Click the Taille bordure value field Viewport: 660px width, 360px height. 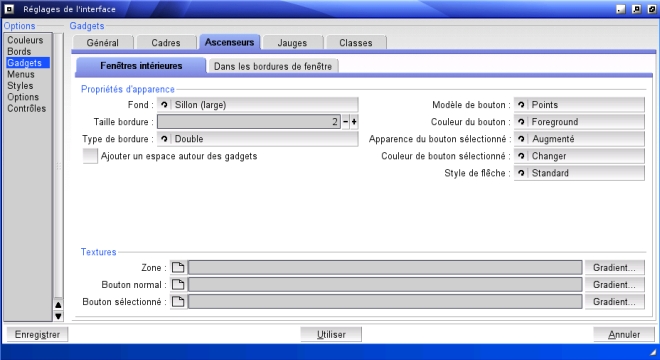click(x=249, y=122)
